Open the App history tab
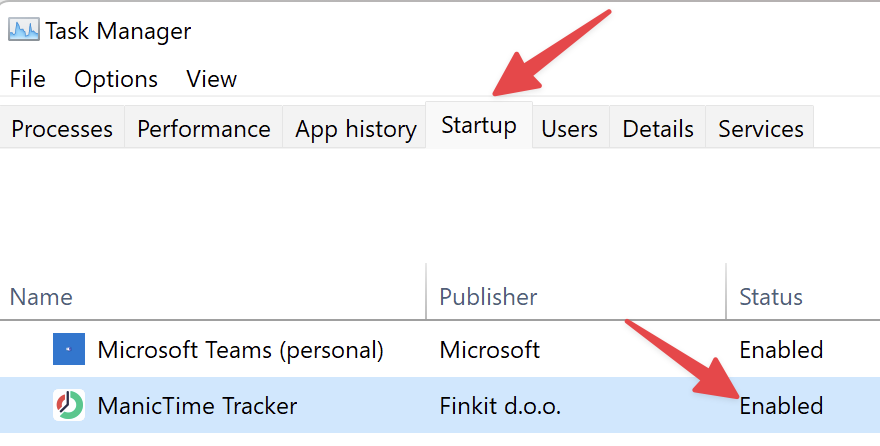The width and height of the screenshot is (880, 446). 356,128
